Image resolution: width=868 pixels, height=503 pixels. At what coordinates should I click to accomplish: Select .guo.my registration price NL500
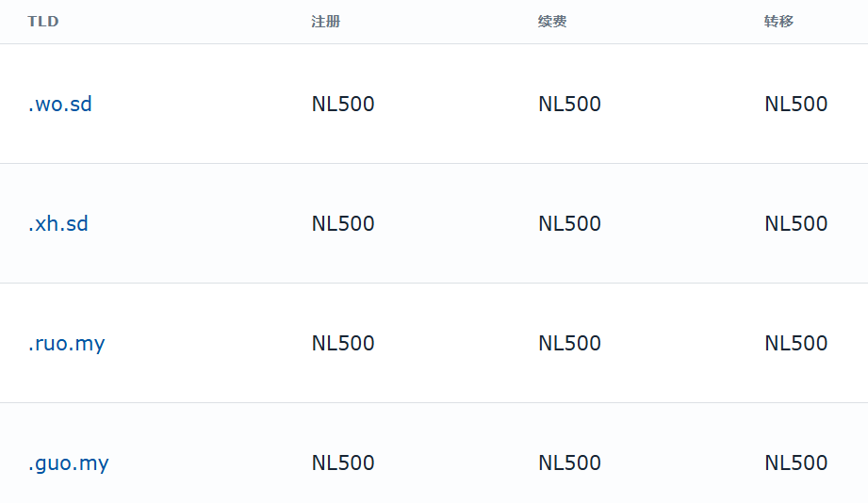coord(343,462)
